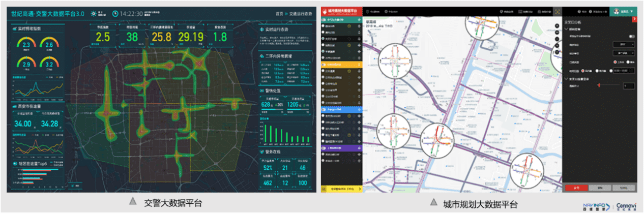This screenshot has width=644, height=214.
Task: Click the intersection flow circle with red curves
Action: tap(438, 139)
